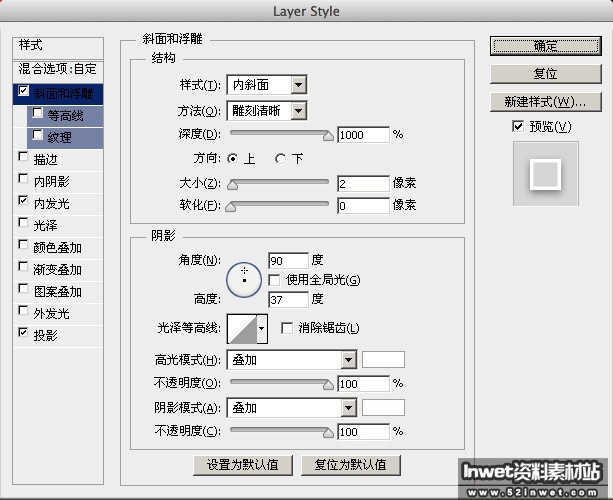Image resolution: width=613 pixels, height=500 pixels.
Task: Select 混合选项:自定 item
Action: pos(58,70)
